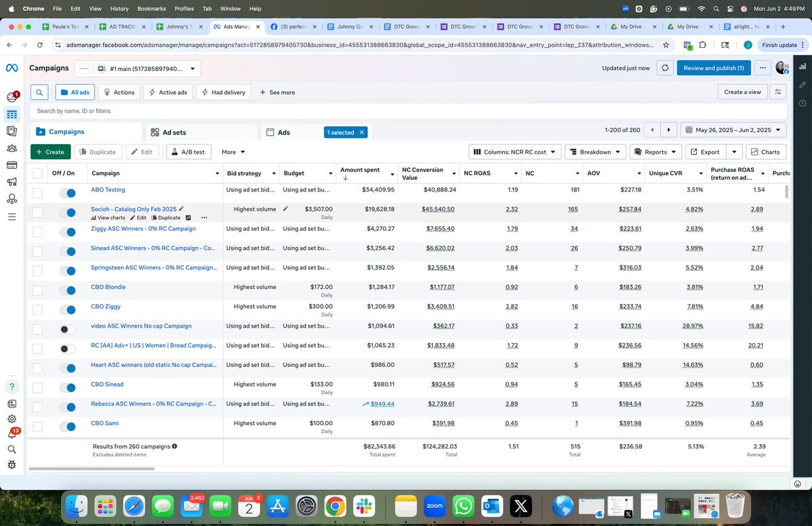Select checkbox for Ziggy ASC Winners row
The image size is (812, 526).
[x=37, y=232]
